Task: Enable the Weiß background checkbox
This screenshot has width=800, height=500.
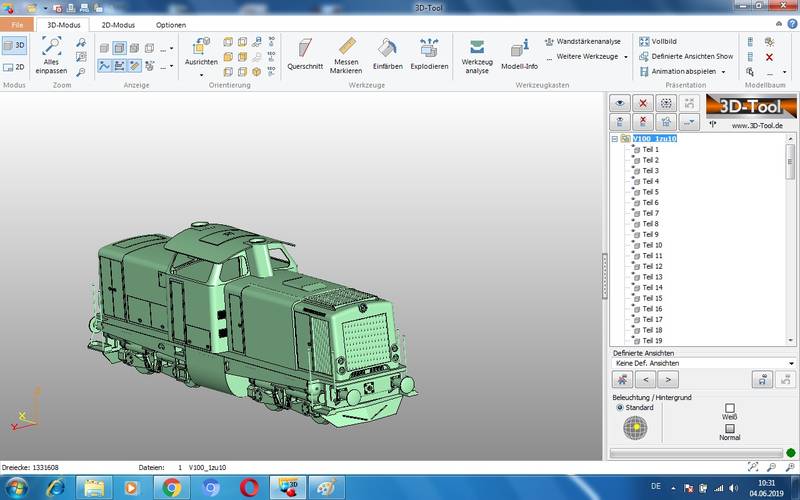Action: (x=730, y=408)
